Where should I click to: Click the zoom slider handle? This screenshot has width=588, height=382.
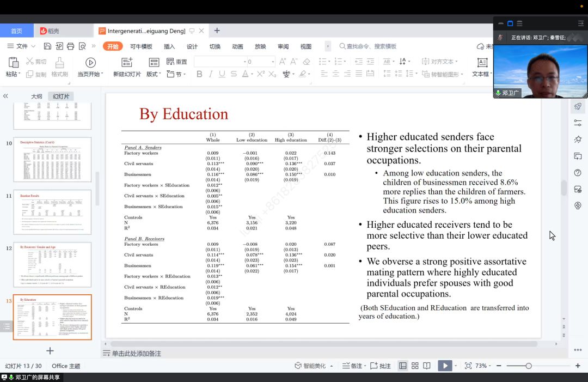pos(528,366)
